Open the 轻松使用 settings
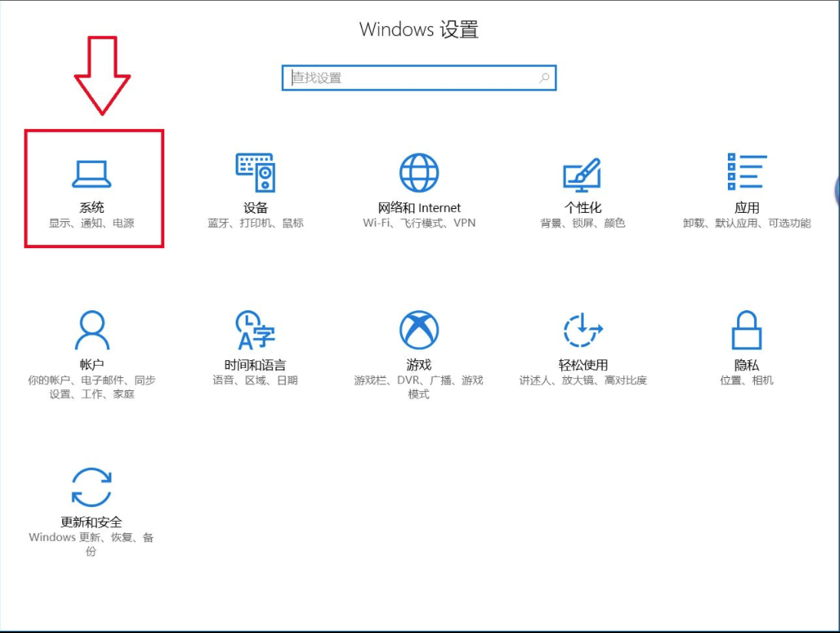This screenshot has height=633, width=840. tap(582, 346)
